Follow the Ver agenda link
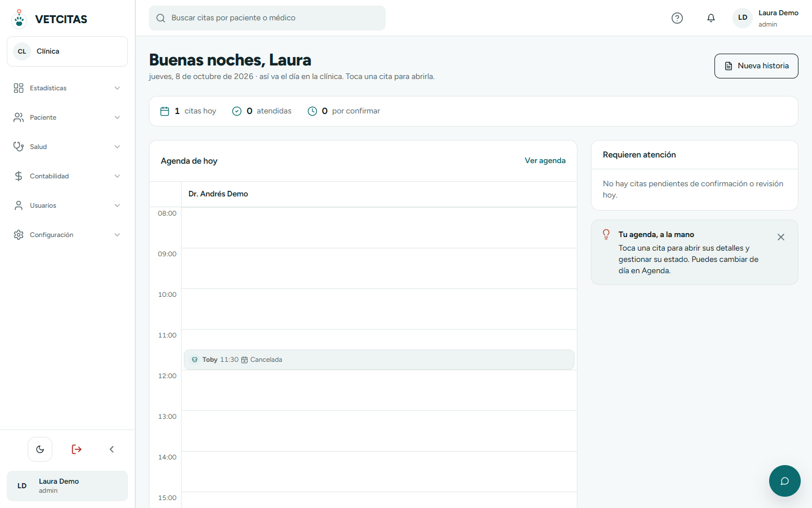The height and width of the screenshot is (508, 812). (545, 161)
